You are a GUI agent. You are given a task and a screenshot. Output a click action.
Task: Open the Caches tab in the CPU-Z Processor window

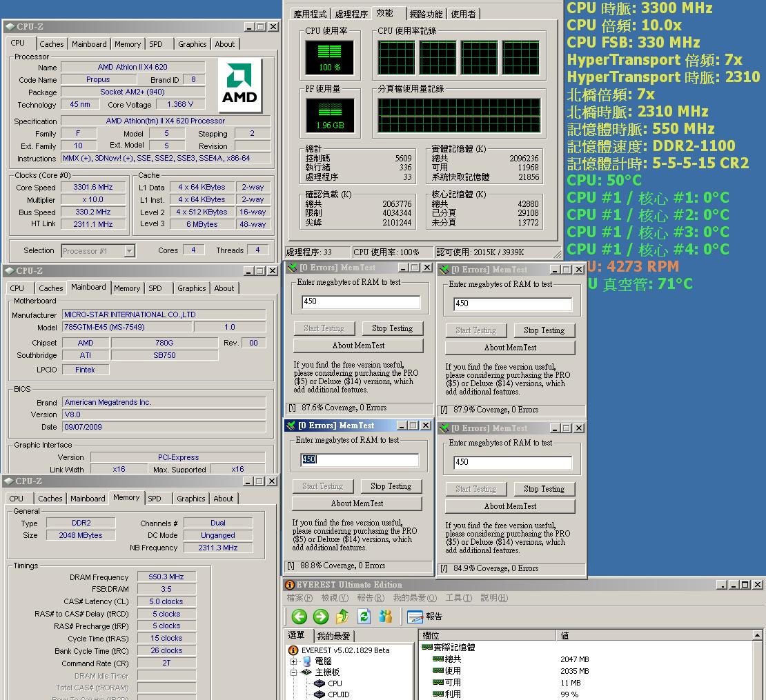tap(51, 44)
